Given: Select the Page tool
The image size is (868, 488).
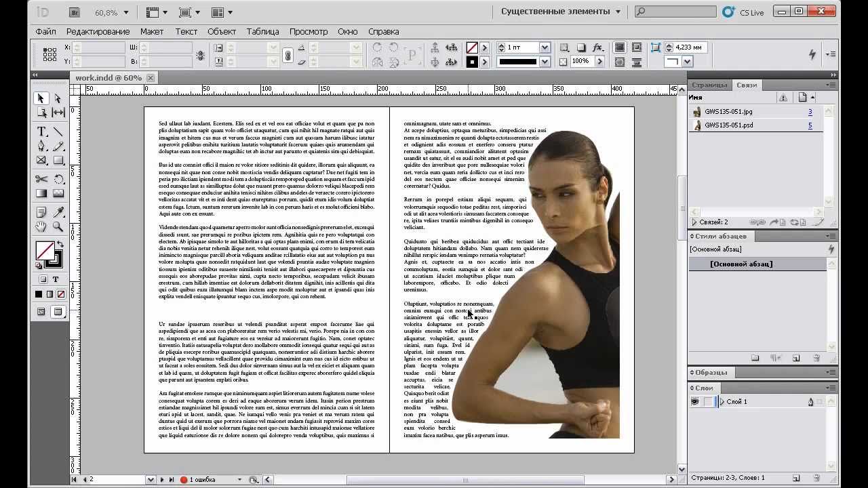Looking at the screenshot, I should pos(41,113).
